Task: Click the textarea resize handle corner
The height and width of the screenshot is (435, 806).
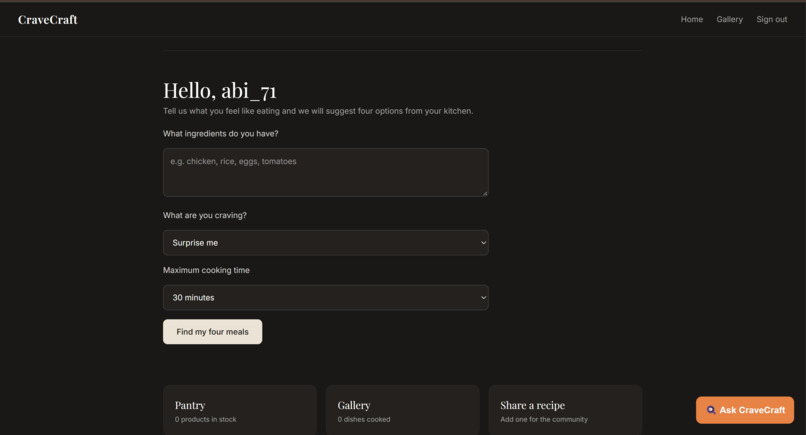Action: tap(485, 193)
